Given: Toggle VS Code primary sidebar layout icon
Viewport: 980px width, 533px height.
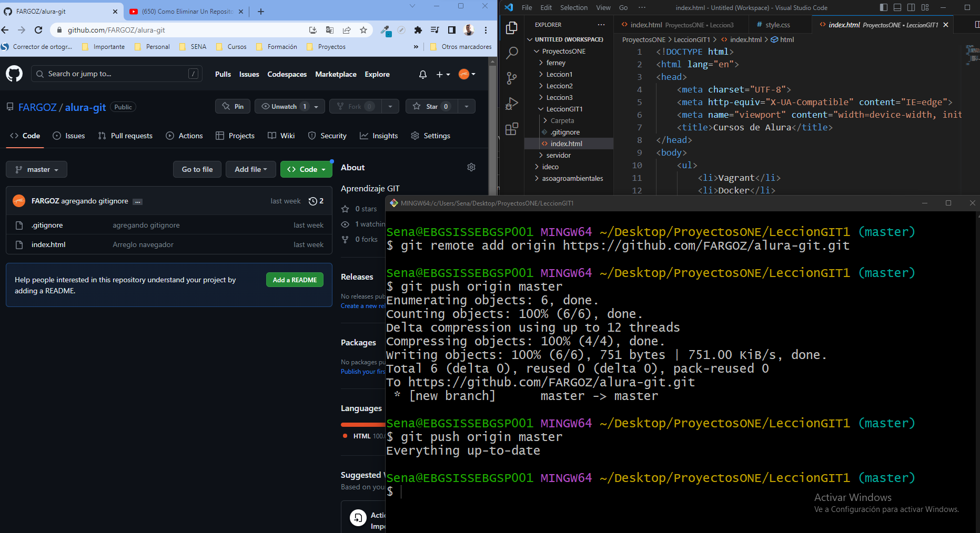Looking at the screenshot, I should tap(884, 7).
